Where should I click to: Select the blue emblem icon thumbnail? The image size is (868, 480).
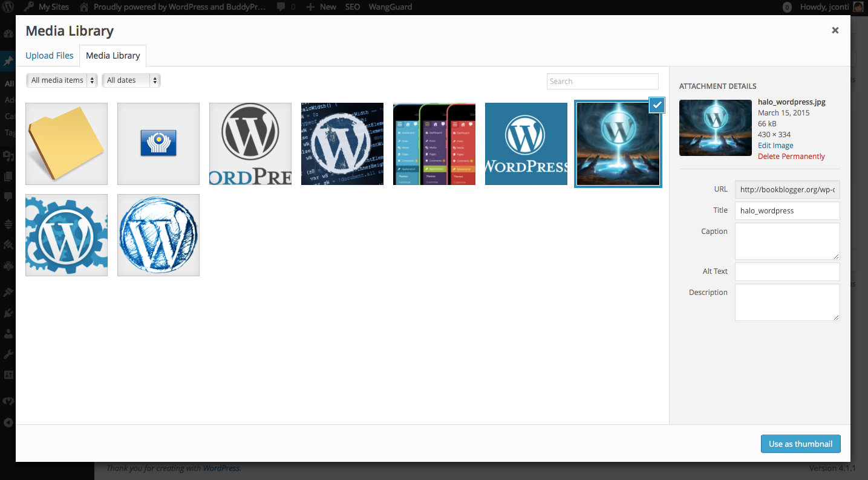(158, 144)
